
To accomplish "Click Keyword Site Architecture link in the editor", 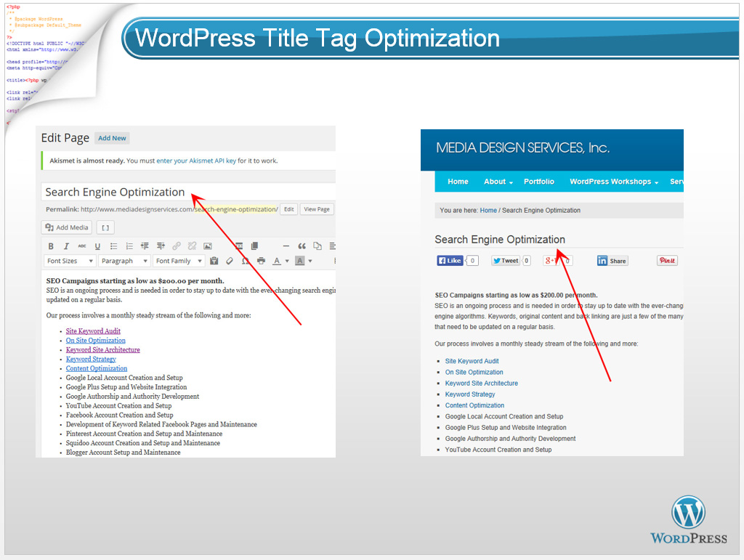I will 103,349.
